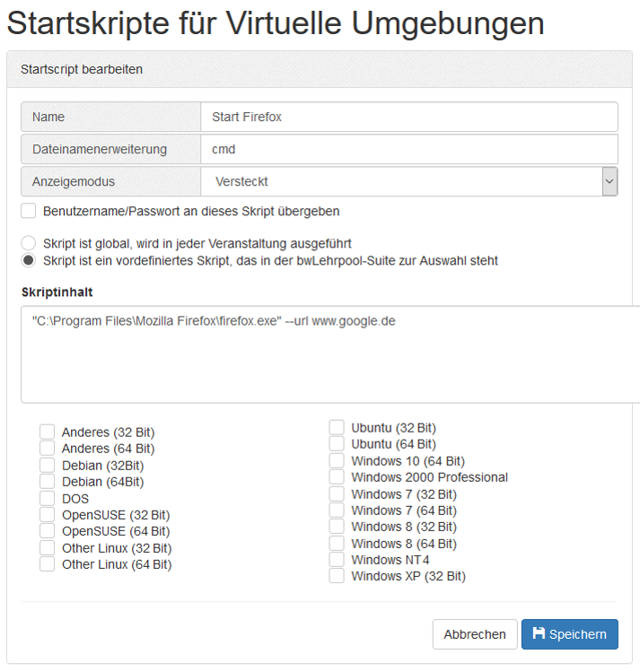The height and width of the screenshot is (672, 640).
Task: Enable the Windows NT 4 checkbox
Action: 337,560
